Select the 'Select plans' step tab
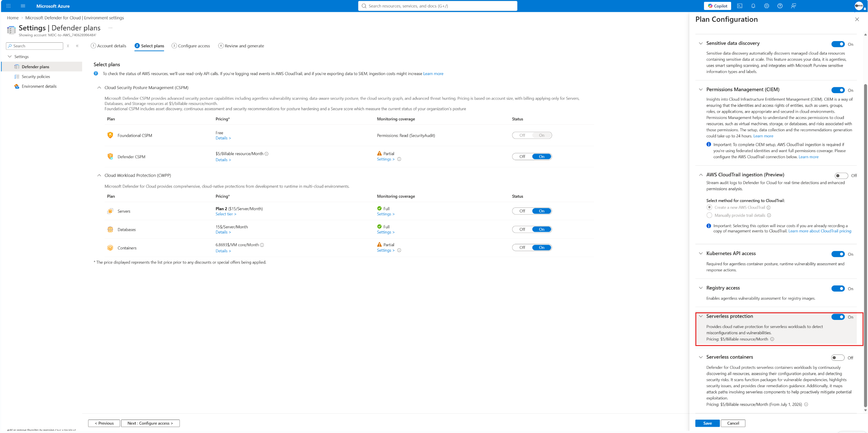This screenshot has height=433, width=868. (x=149, y=46)
